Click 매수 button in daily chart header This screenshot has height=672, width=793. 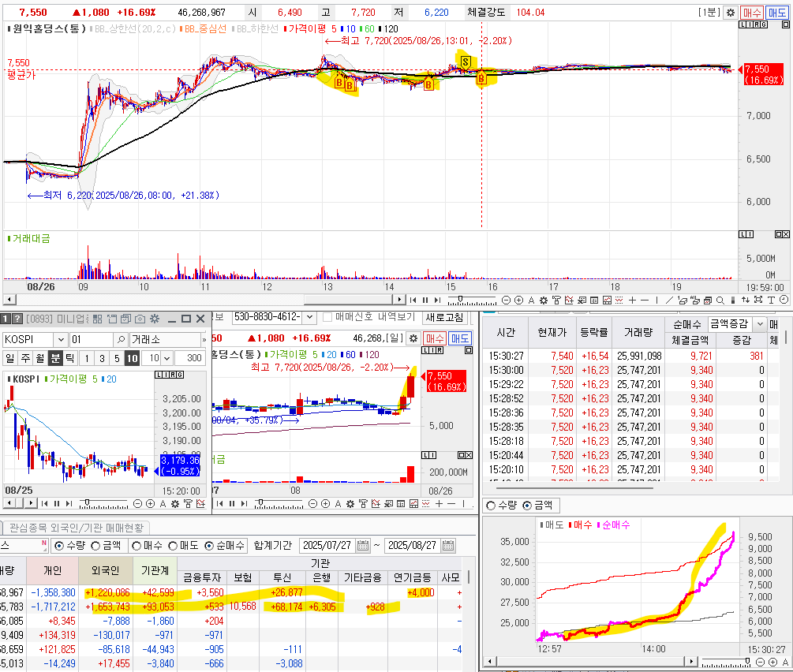click(435, 338)
